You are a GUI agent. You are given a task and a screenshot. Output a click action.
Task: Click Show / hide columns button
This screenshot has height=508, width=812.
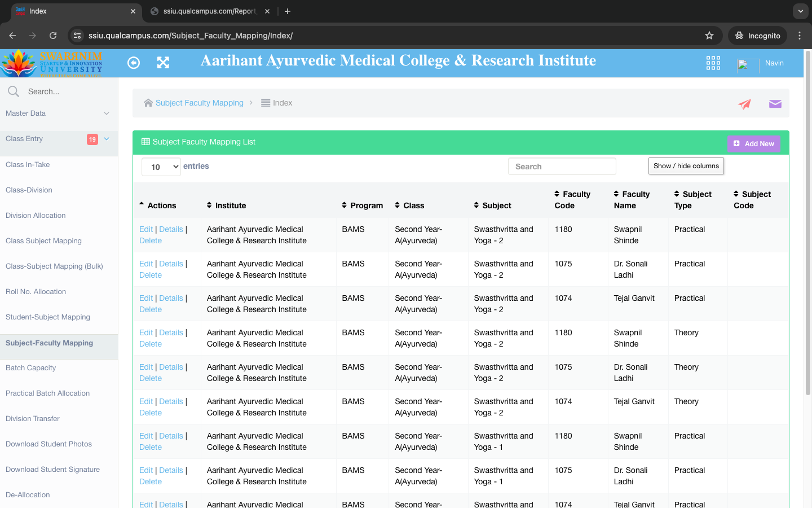click(x=686, y=166)
